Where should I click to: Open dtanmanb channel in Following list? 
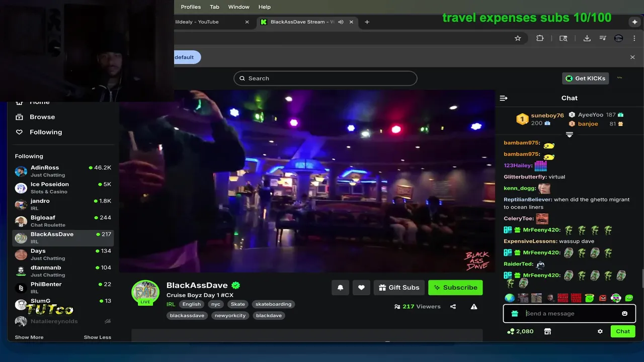63,271
